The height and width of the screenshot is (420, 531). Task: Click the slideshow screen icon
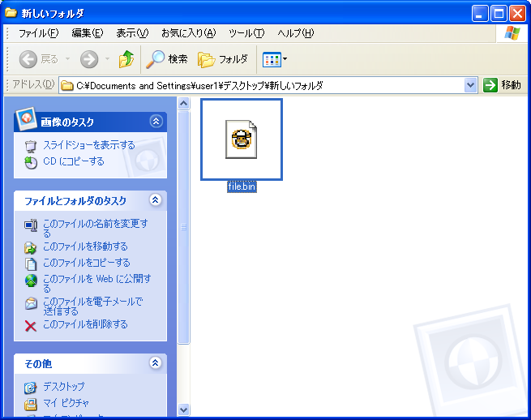[x=31, y=147]
